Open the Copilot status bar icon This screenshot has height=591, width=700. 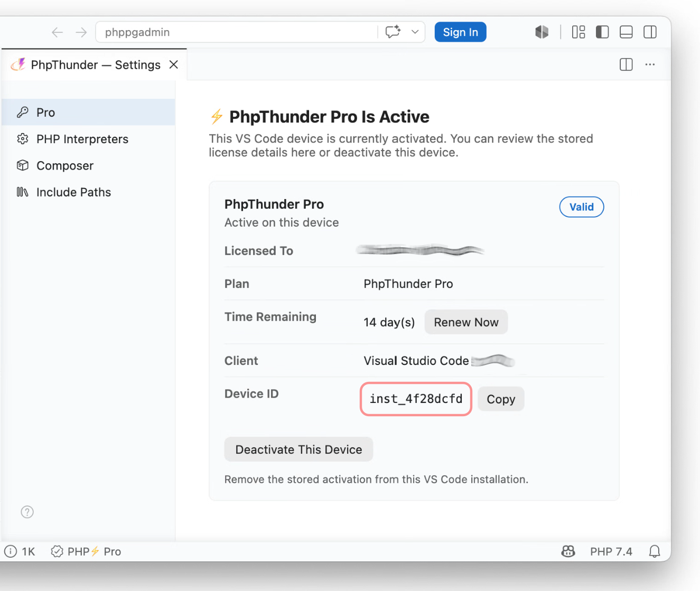(x=568, y=551)
